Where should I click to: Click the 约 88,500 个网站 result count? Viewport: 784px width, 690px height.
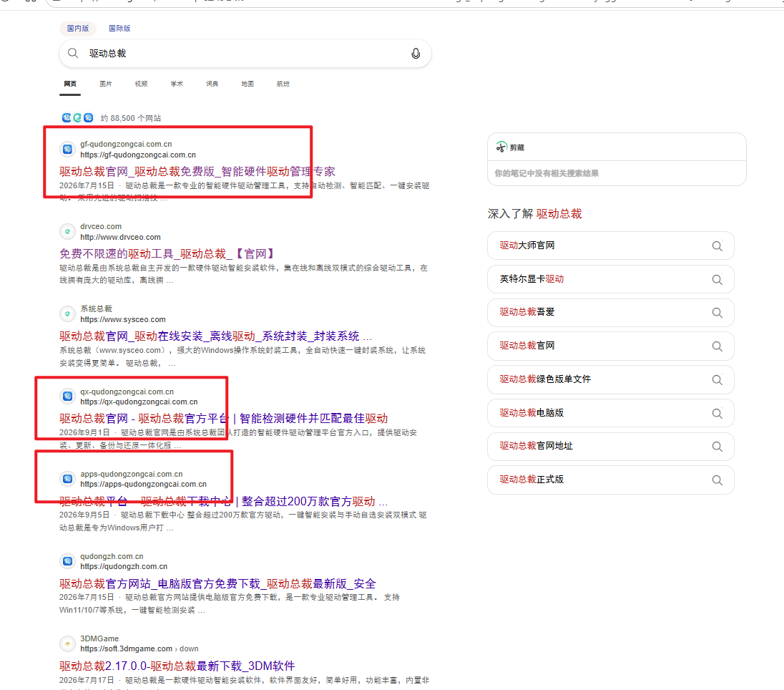[130, 118]
